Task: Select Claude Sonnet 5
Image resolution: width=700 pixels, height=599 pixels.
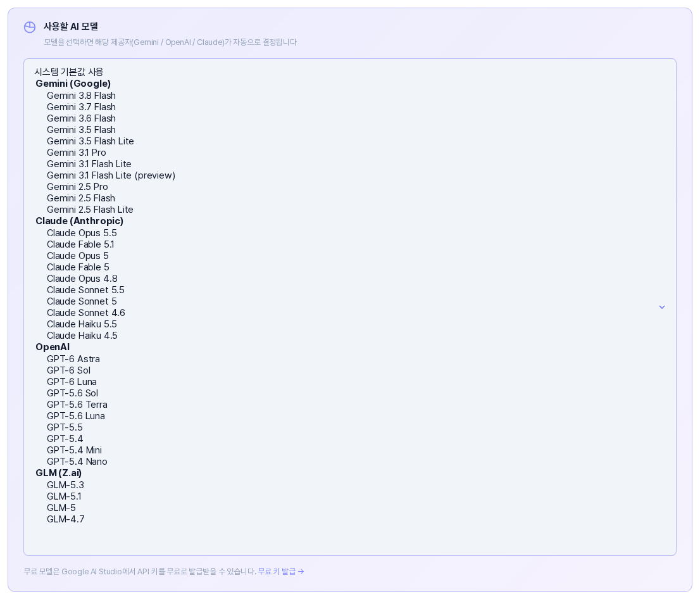Action: click(x=82, y=301)
